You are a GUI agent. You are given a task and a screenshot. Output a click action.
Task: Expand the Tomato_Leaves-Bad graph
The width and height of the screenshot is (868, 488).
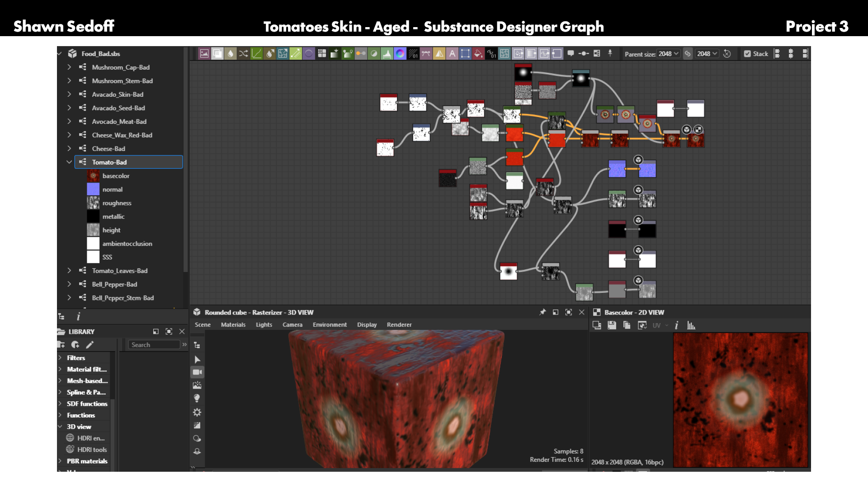[69, 270]
